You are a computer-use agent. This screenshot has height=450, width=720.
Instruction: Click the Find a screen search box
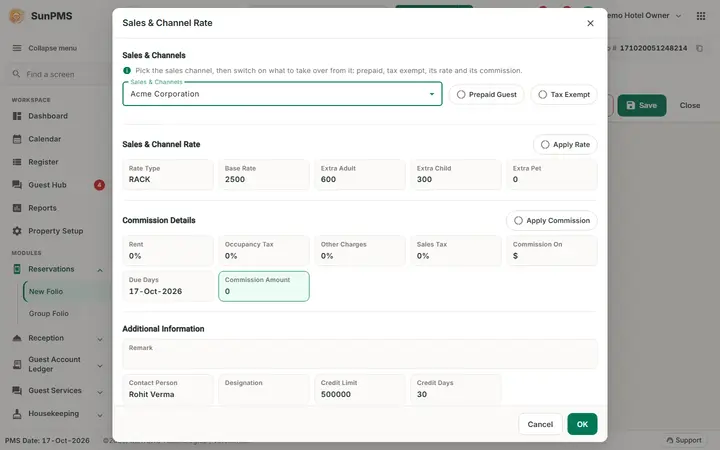point(57,74)
